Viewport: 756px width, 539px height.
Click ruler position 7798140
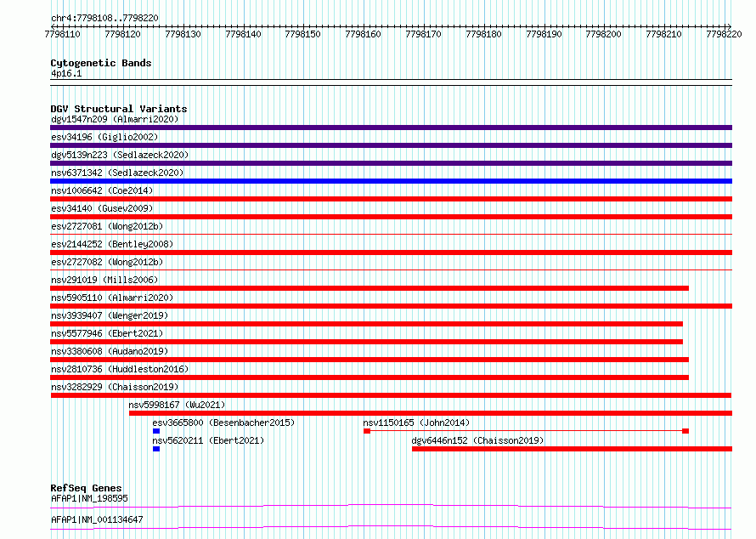[243, 34]
